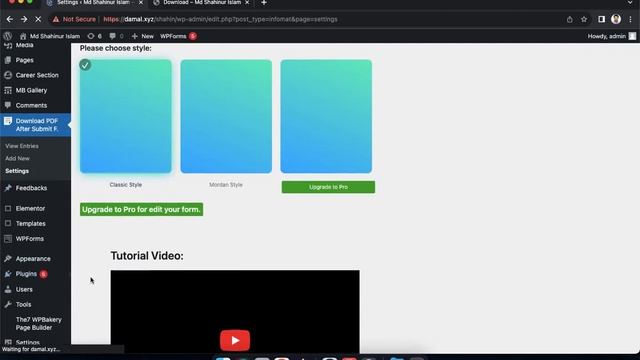The image size is (640, 360).
Task: Open Tools in the sidebar
Action: [x=23, y=304]
